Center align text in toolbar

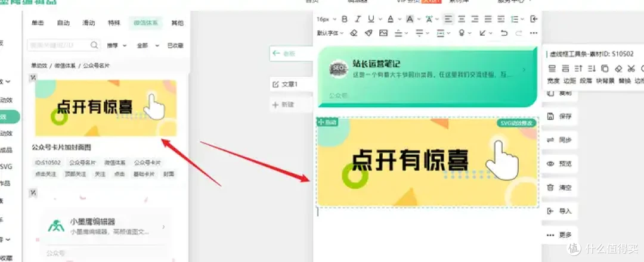click(x=462, y=19)
